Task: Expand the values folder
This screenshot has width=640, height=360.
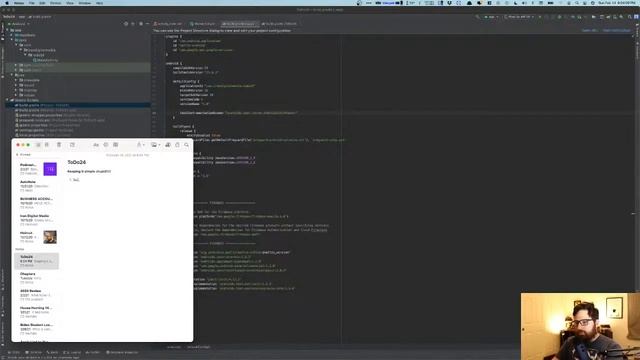Action: coord(16,95)
